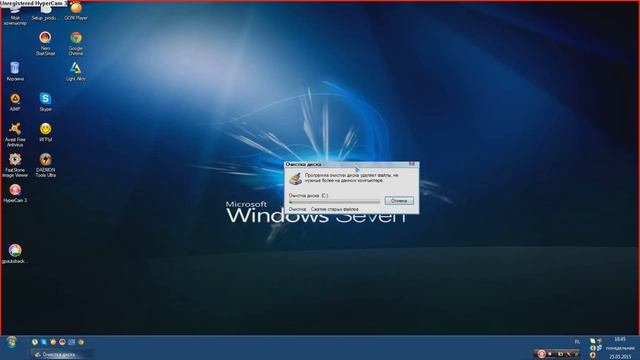Select the FastStone Image Viewer icon
The height and width of the screenshot is (360, 640).
coord(15,165)
